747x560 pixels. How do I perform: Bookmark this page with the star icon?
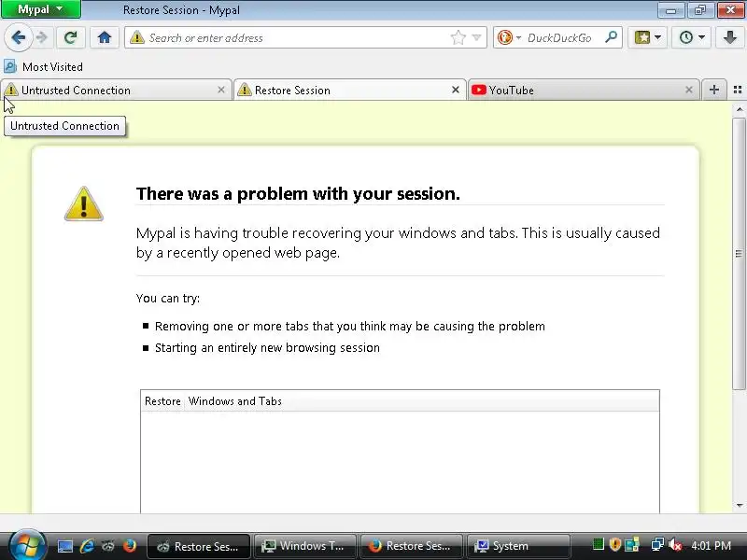(458, 37)
